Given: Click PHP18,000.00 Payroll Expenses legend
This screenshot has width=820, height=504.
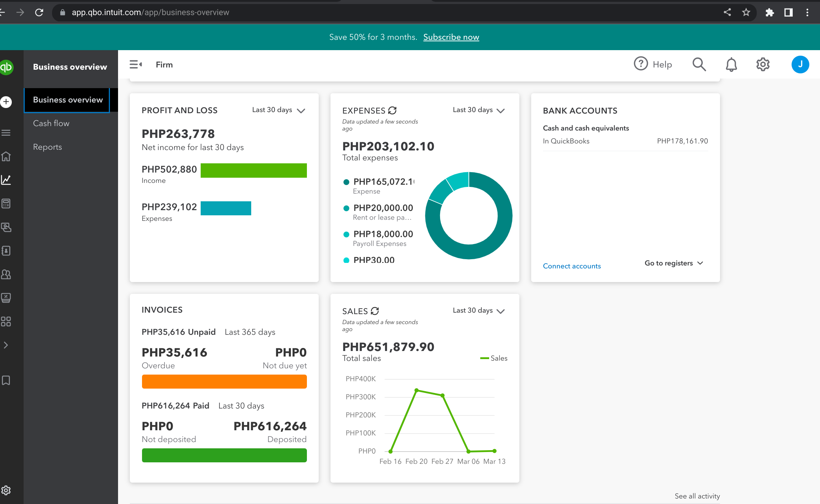Looking at the screenshot, I should tap(378, 238).
